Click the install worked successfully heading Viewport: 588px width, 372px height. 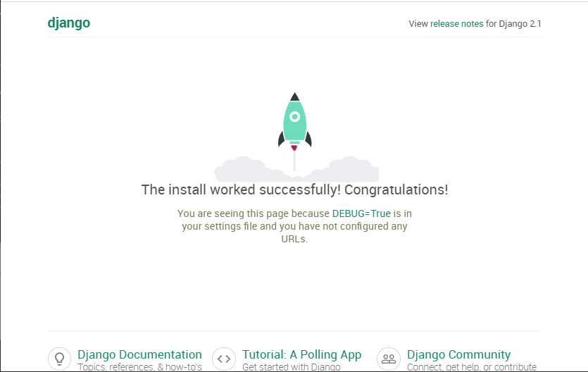(x=295, y=190)
